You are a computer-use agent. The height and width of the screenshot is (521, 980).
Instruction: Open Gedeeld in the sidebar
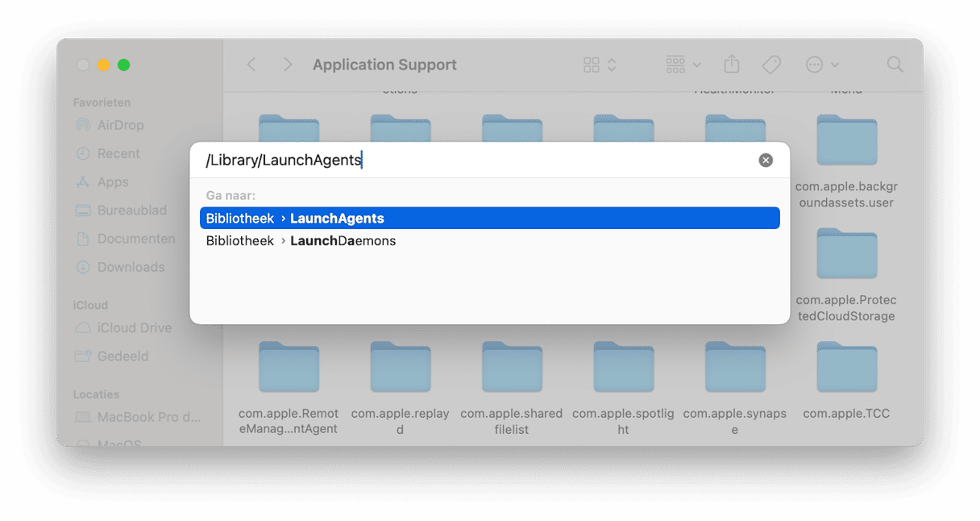(111, 356)
